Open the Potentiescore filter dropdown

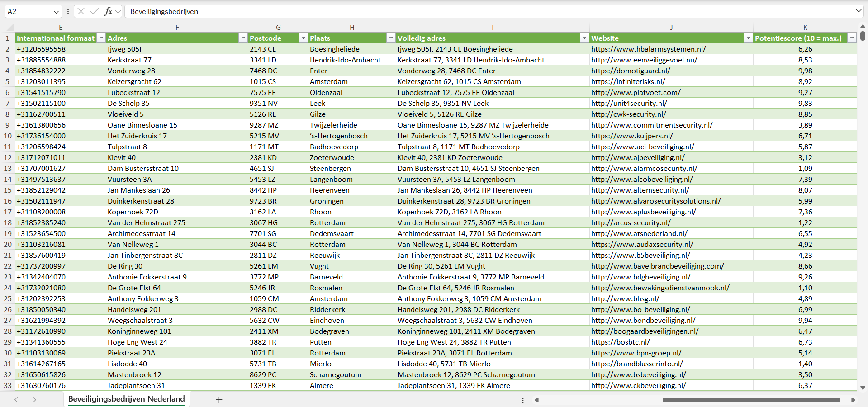click(x=852, y=38)
